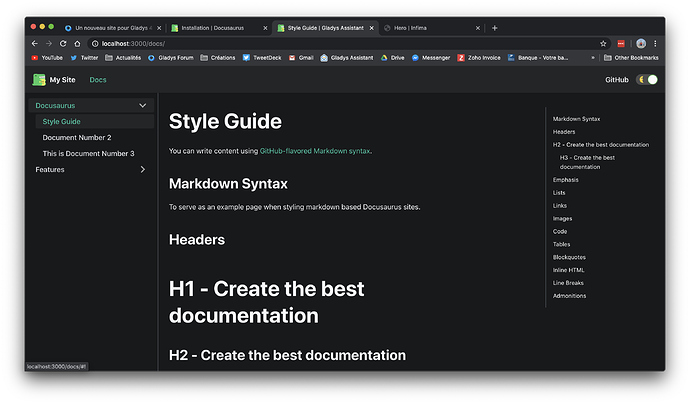Image resolution: width=690 pixels, height=404 pixels.
Task: Jump to Blockquotes in table of contents
Action: pyautogui.click(x=569, y=257)
